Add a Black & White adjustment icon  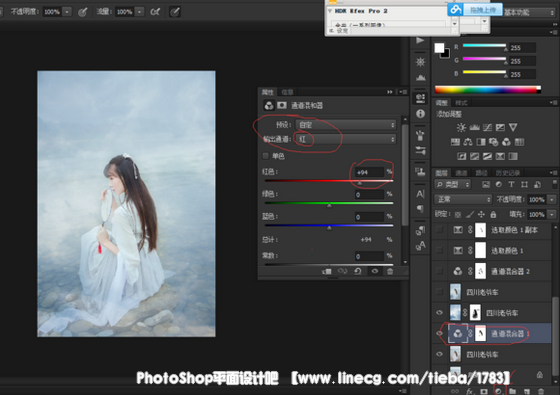(x=481, y=142)
